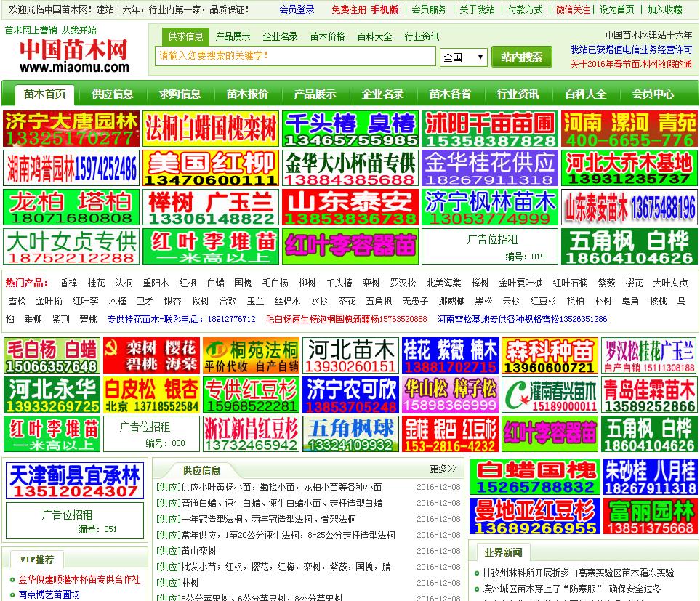Click the 曼地亚红豆杉 banner ad
The width and height of the screenshot is (700, 601).
pos(535,516)
